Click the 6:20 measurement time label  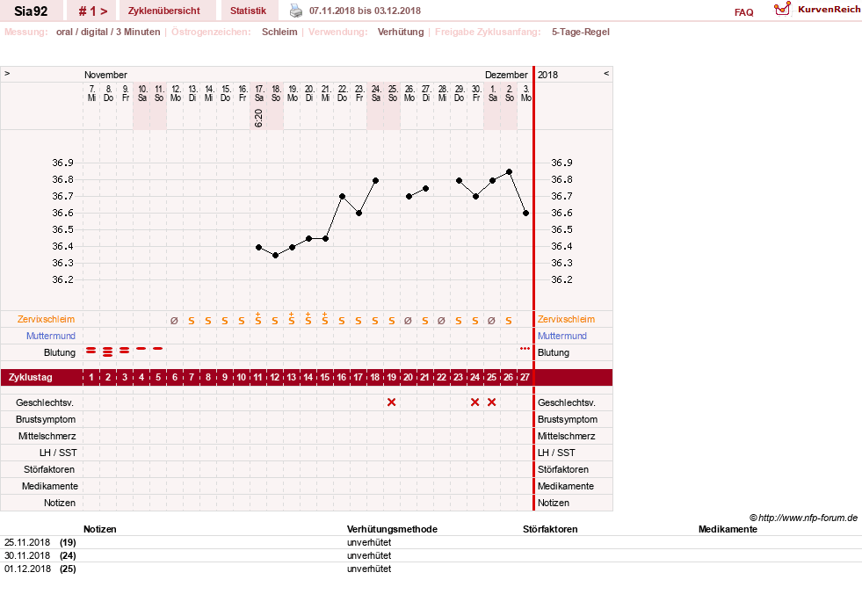pos(258,118)
